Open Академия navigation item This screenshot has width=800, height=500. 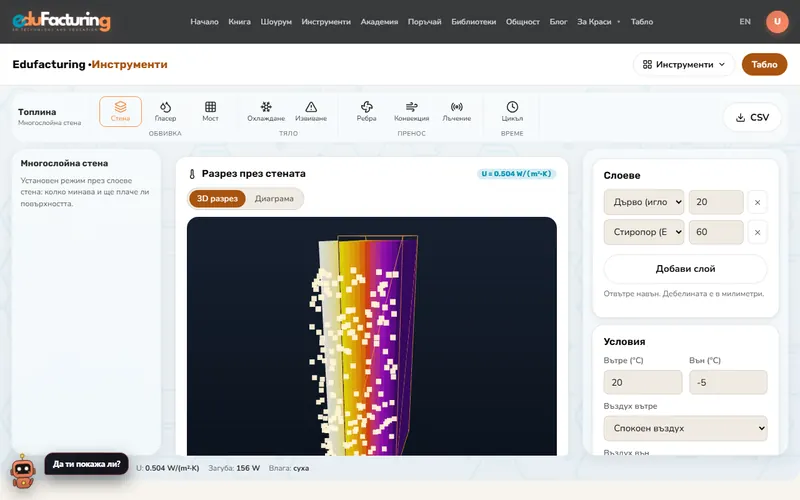(x=379, y=21)
